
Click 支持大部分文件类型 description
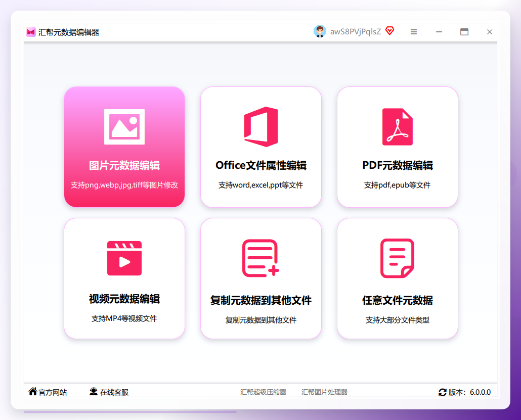[x=398, y=320]
